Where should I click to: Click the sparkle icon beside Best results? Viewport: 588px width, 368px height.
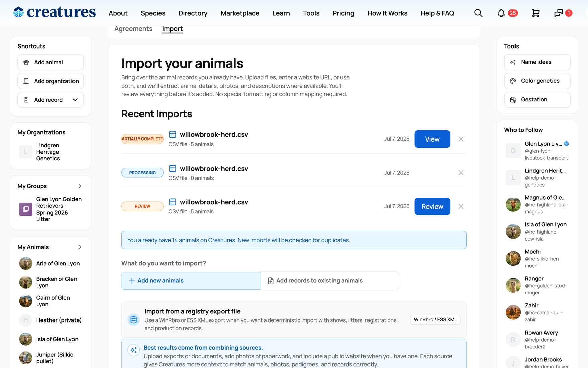pyautogui.click(x=133, y=350)
